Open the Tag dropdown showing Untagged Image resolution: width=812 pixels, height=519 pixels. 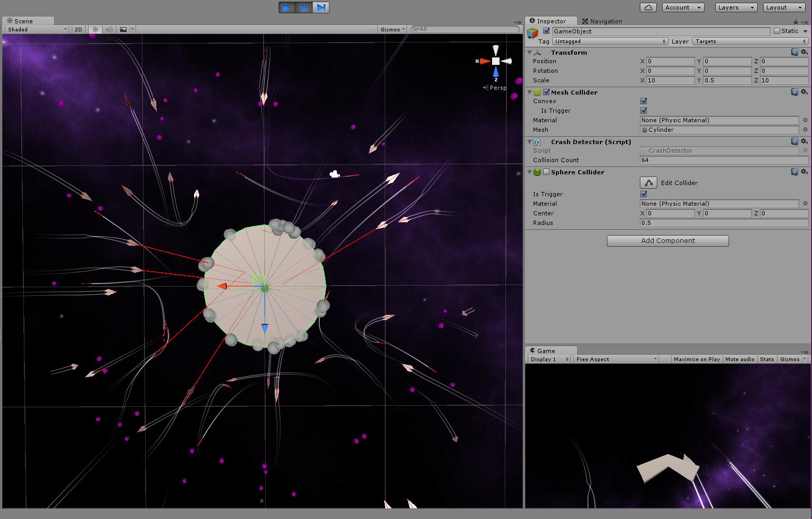[610, 41]
